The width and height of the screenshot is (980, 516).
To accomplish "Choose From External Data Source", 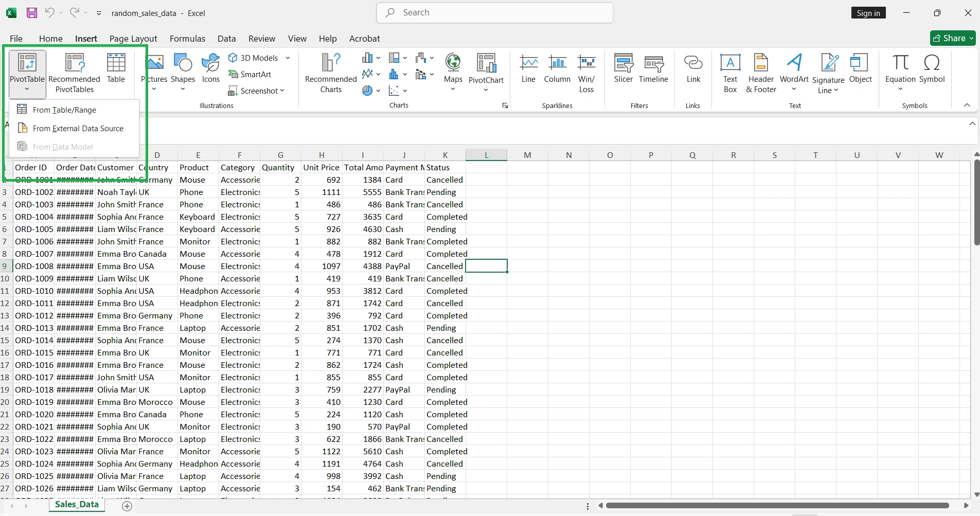I will (78, 128).
